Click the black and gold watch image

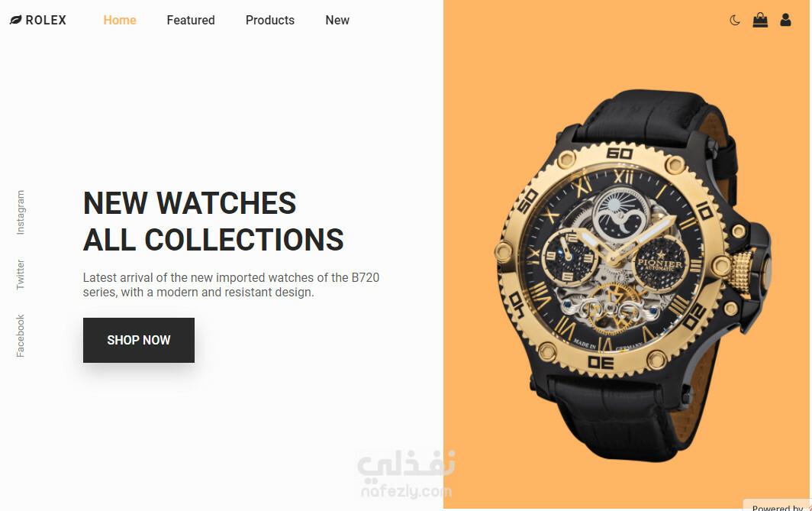pos(634,275)
